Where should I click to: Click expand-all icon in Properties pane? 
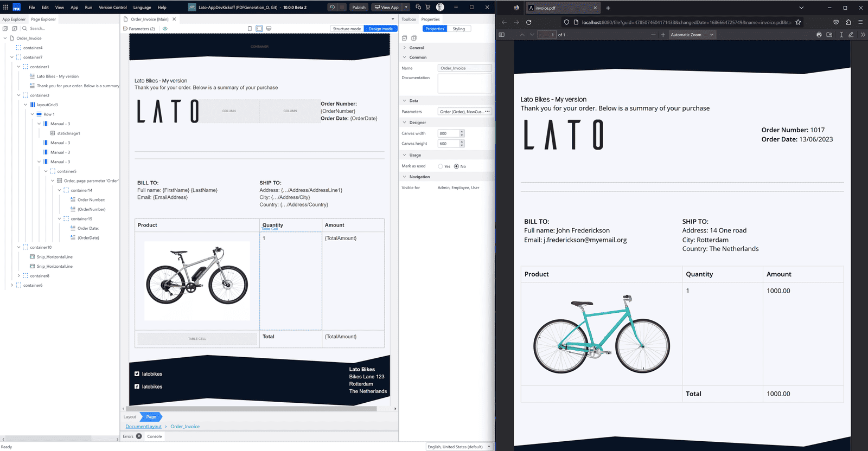point(414,38)
